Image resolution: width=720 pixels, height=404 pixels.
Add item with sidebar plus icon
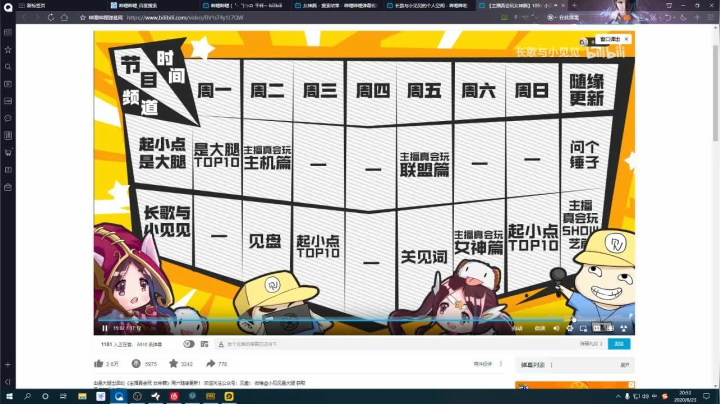click(8, 365)
